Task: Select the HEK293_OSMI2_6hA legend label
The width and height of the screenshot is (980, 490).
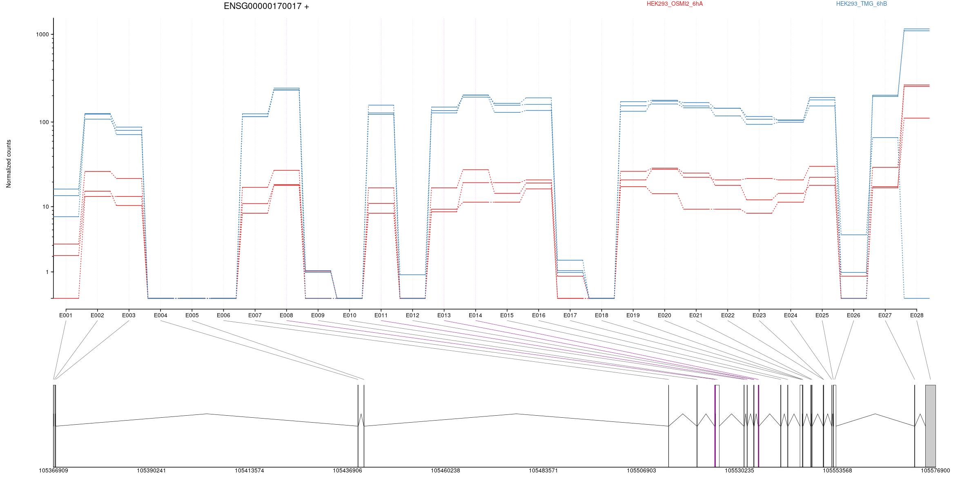Action: [675, 4]
